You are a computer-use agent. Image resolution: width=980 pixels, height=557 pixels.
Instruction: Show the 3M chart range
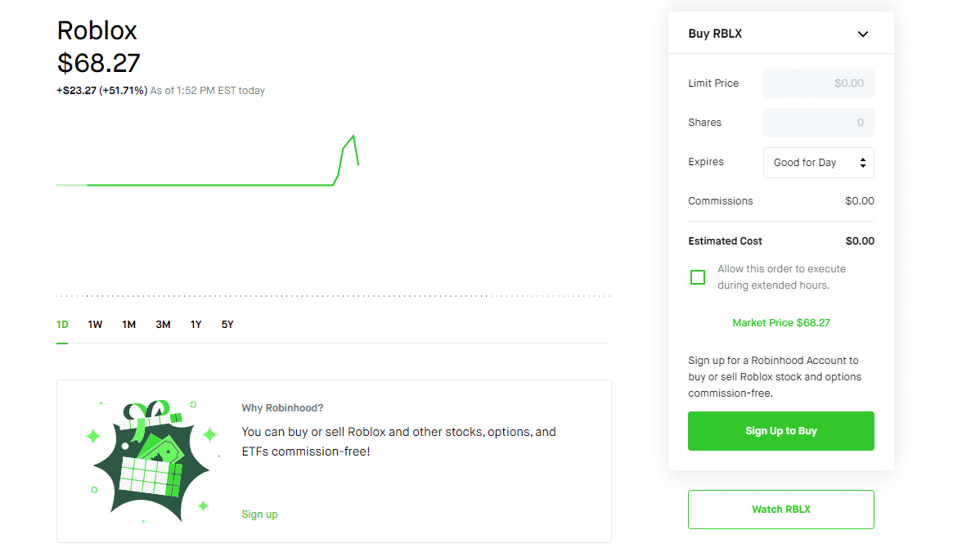(x=163, y=325)
